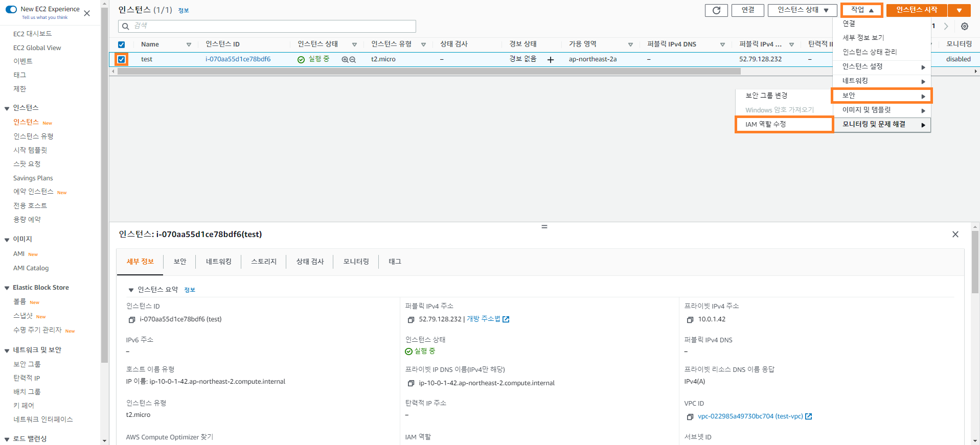Open 이미지 및 템플릿 submenu
Image resolution: width=980 pixels, height=445 pixels.
881,110
